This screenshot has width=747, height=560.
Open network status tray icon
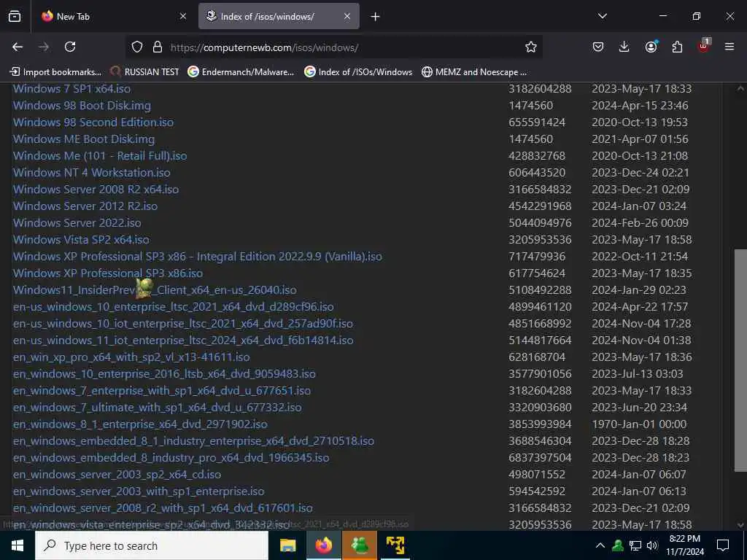pos(635,545)
